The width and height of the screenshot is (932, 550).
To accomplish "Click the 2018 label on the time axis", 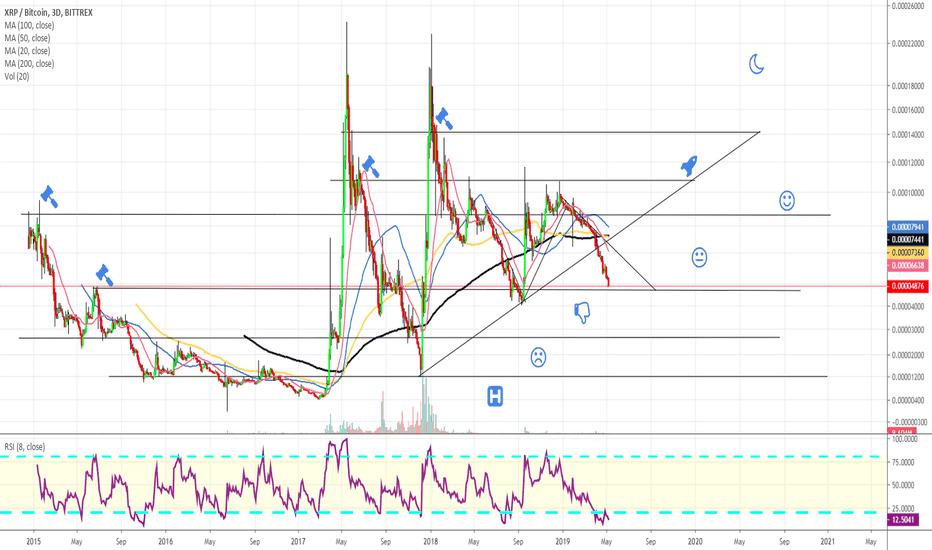I will [431, 542].
